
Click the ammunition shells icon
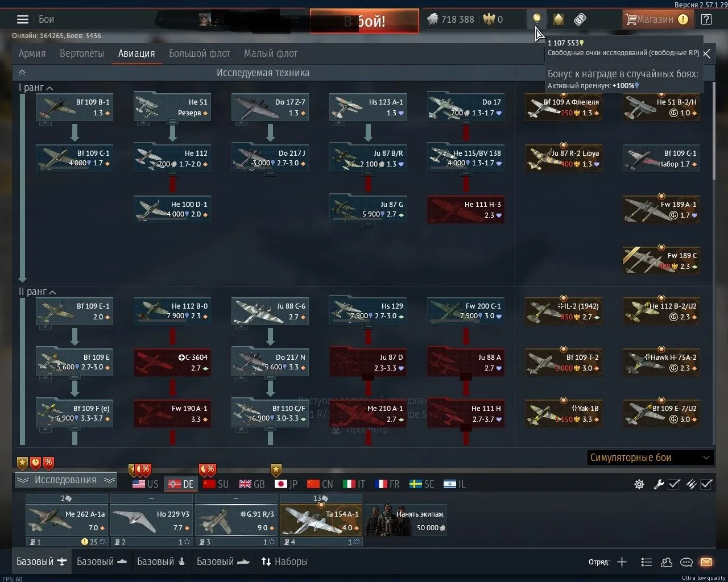(x=691, y=484)
